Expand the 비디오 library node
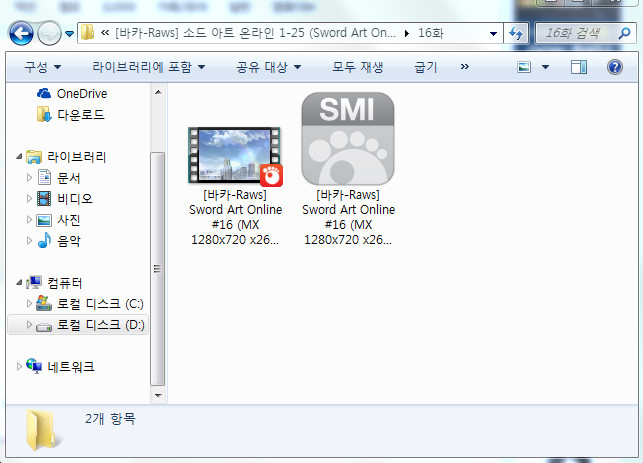 (29, 198)
